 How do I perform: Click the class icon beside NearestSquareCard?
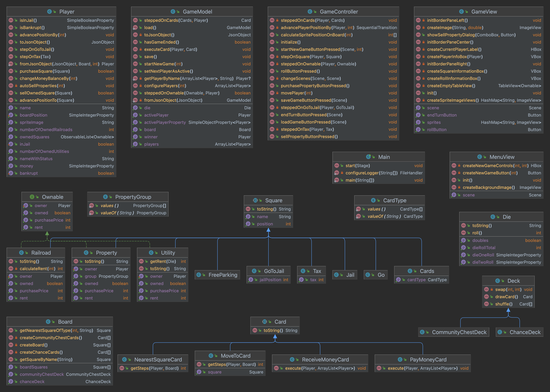tap(124, 360)
